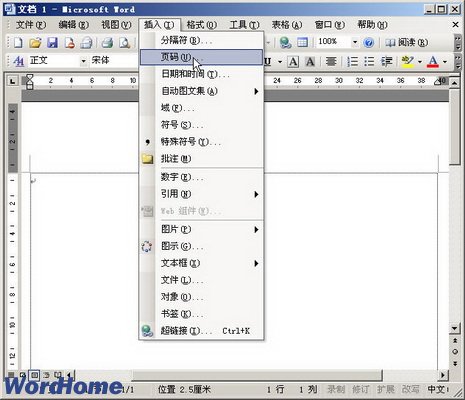Click Select Browse Object circle icon
465x400 pixels.
tap(455, 352)
